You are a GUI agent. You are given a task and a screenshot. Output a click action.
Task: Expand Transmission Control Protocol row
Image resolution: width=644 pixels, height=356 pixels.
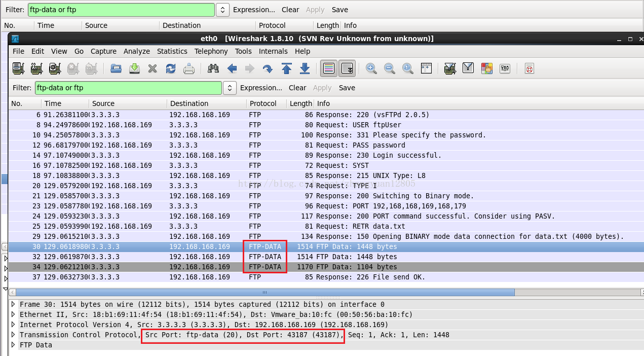(14, 335)
